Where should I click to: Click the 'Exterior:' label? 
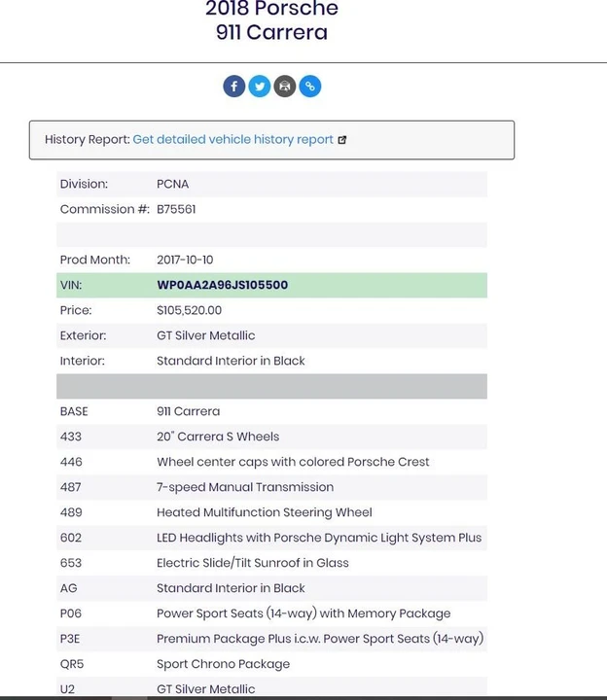(83, 335)
